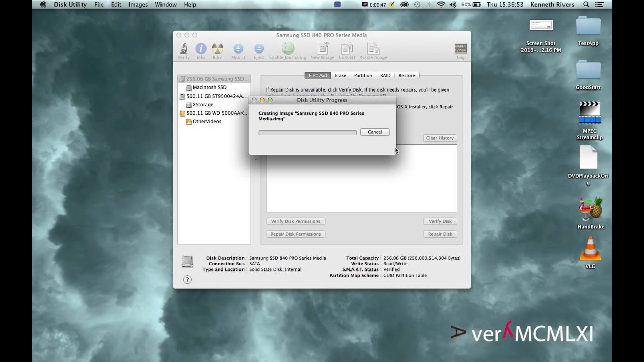Switch to the Partition tab
The image size is (644, 362).
[363, 75]
